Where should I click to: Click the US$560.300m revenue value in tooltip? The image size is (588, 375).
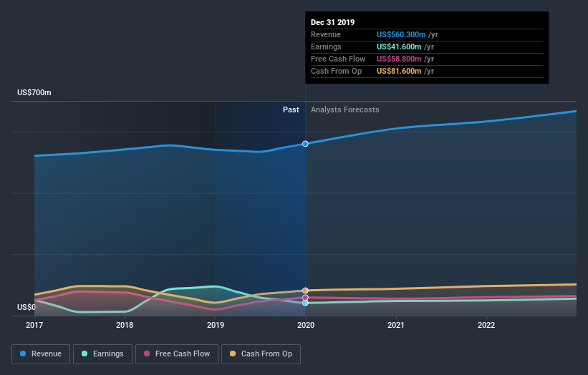(401, 34)
